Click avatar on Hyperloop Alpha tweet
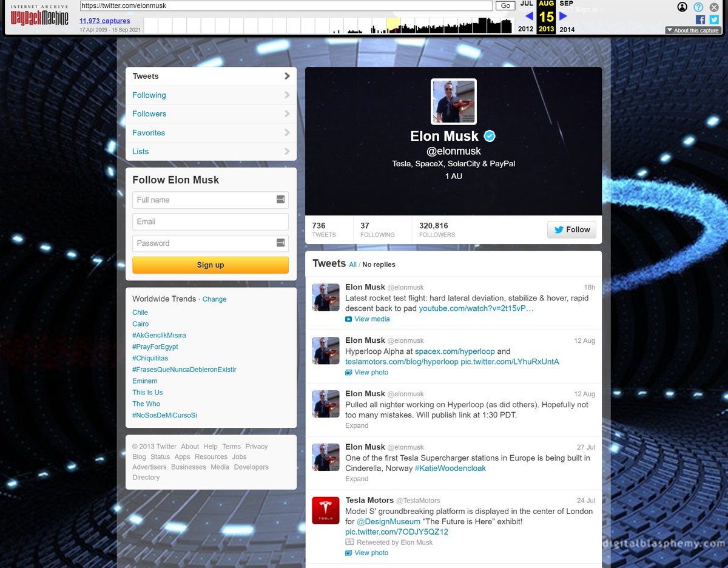Viewport: 728px width, 568px height. (x=326, y=351)
